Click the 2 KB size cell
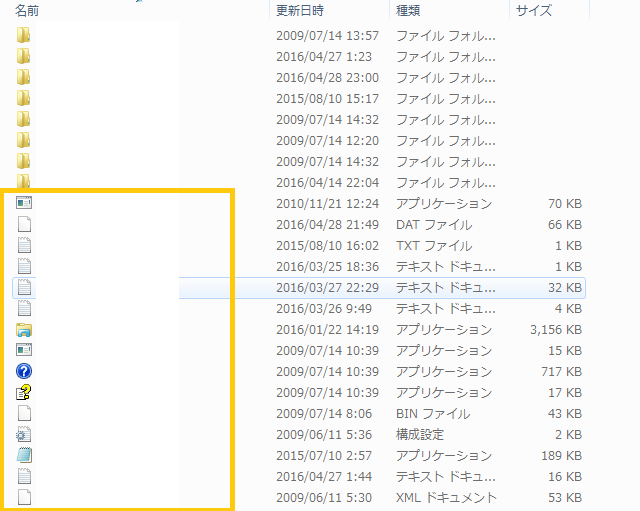640x511 pixels. click(x=568, y=435)
